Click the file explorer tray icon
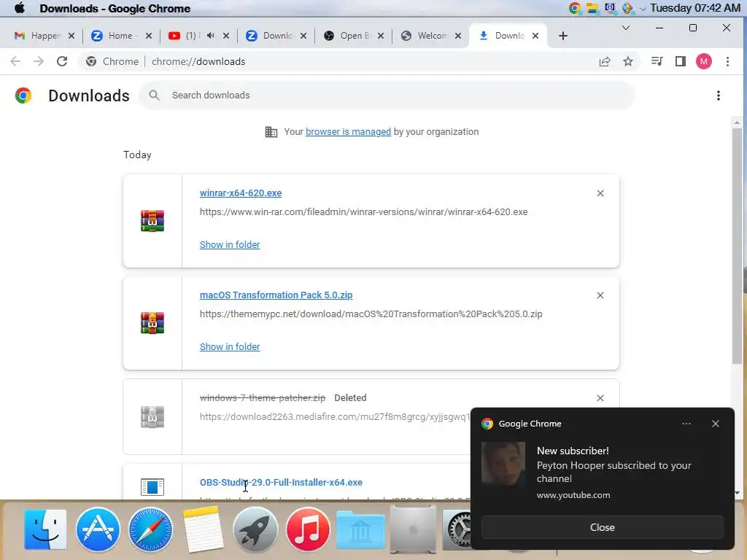Viewport: 747px width, 560px height. pyautogui.click(x=592, y=8)
